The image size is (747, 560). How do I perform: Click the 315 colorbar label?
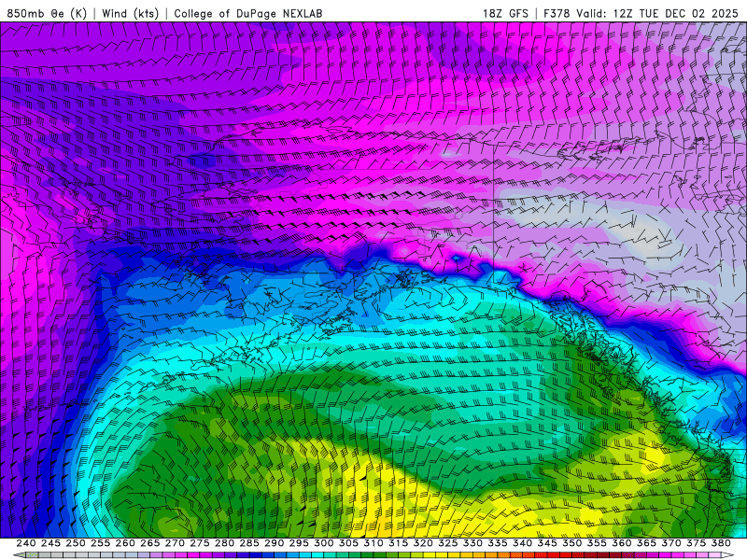(x=398, y=543)
